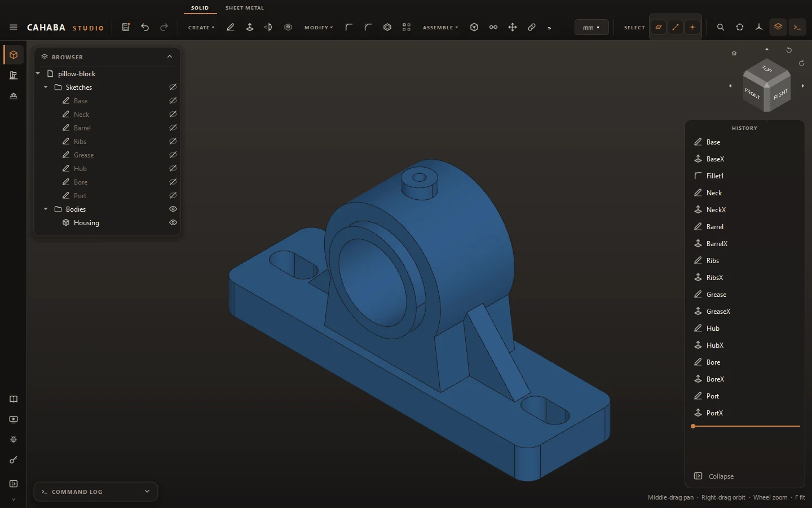Click the move/pan arrows tool icon
Image resolution: width=812 pixels, height=508 pixels.
point(513,27)
